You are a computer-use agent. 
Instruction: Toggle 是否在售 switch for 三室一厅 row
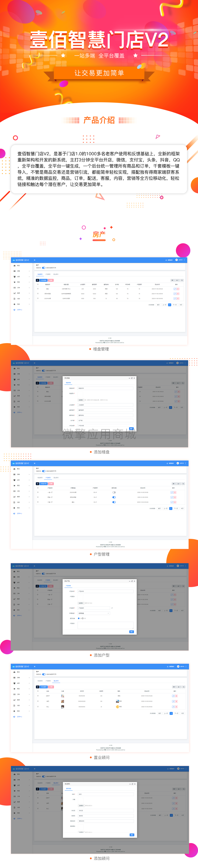pyautogui.click(x=114, y=502)
